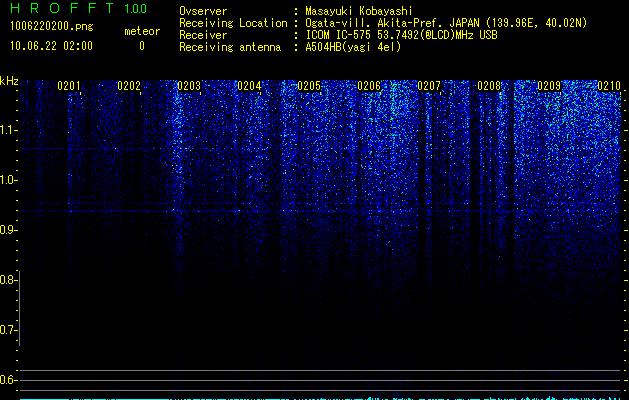Click the 0209 time marker

tap(549, 86)
